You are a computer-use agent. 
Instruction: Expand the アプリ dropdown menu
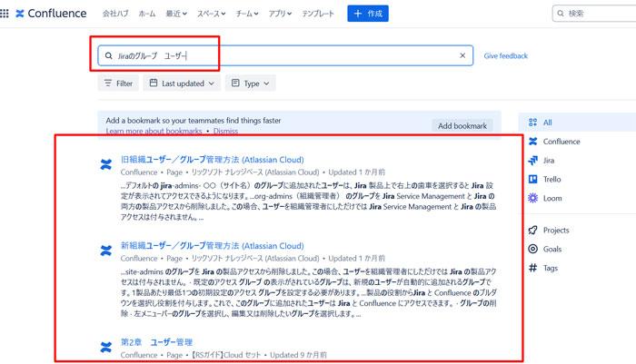click(280, 14)
